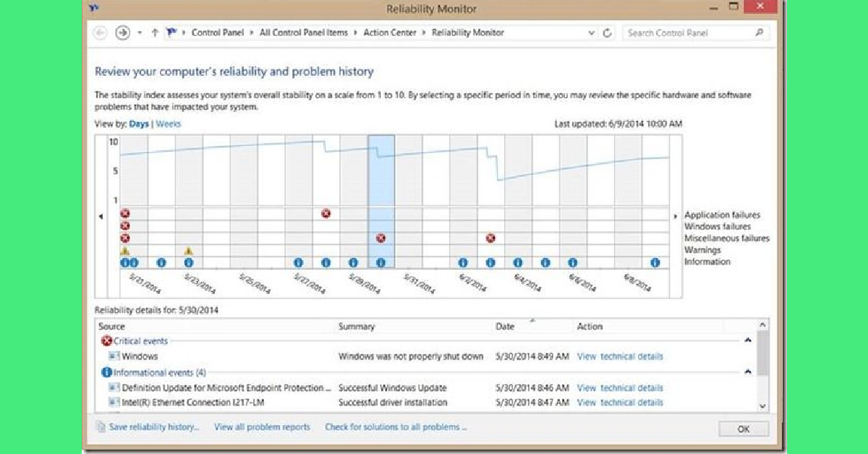Select the 5/22 Information icon
This screenshot has width=868, height=454.
(x=161, y=262)
